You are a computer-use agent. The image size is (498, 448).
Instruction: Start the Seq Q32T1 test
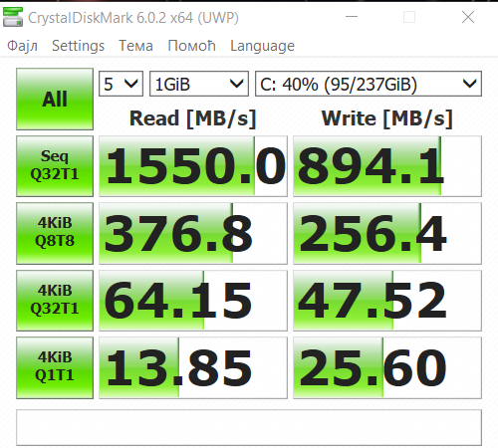pyautogui.click(x=55, y=166)
